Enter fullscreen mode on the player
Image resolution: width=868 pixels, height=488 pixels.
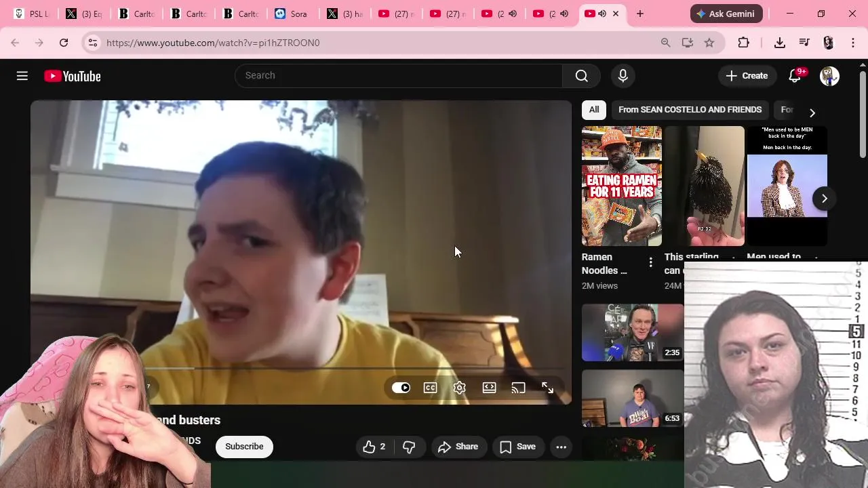point(547,388)
